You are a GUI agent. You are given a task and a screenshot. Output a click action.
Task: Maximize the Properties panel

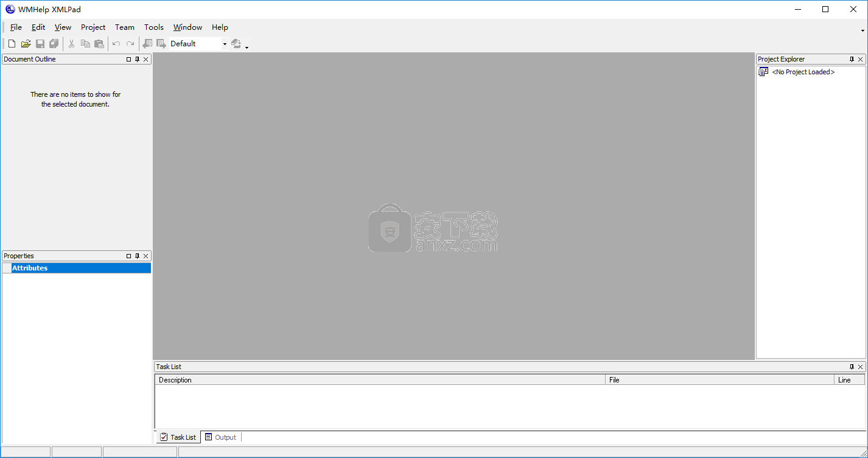pos(128,256)
